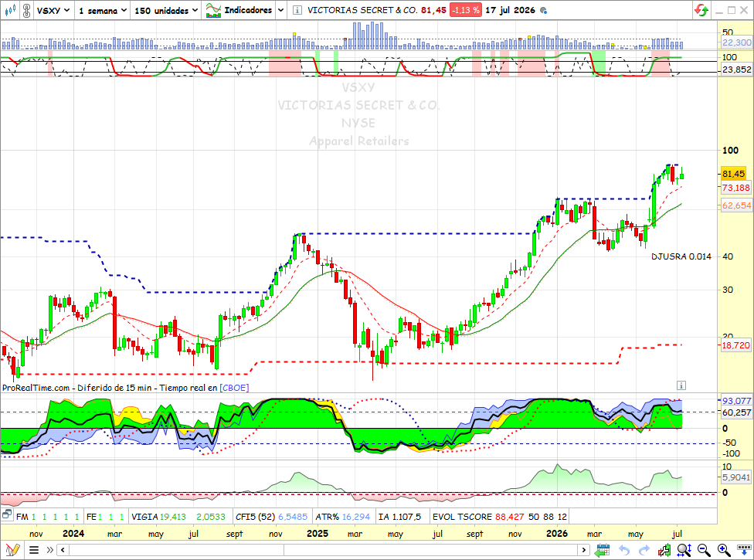Click the 2024 year label on time axis
Screen dimensions: 754x560
pos(73,534)
